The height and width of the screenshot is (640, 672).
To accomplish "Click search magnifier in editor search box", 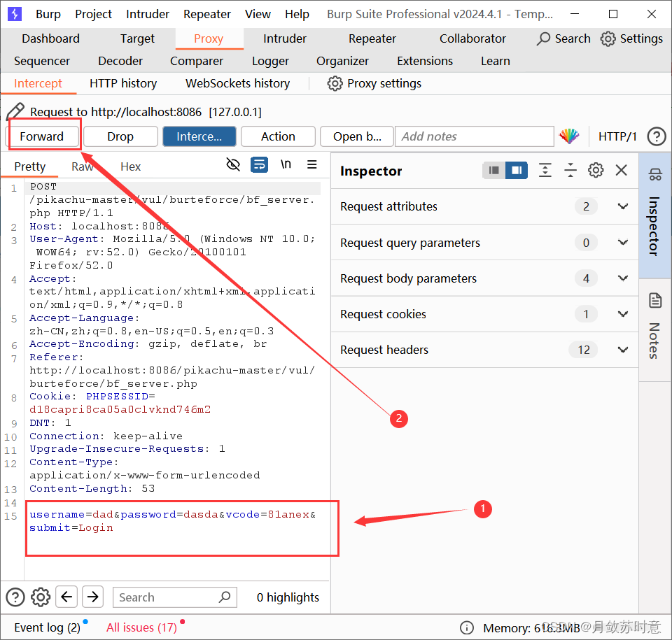I will click(x=225, y=597).
